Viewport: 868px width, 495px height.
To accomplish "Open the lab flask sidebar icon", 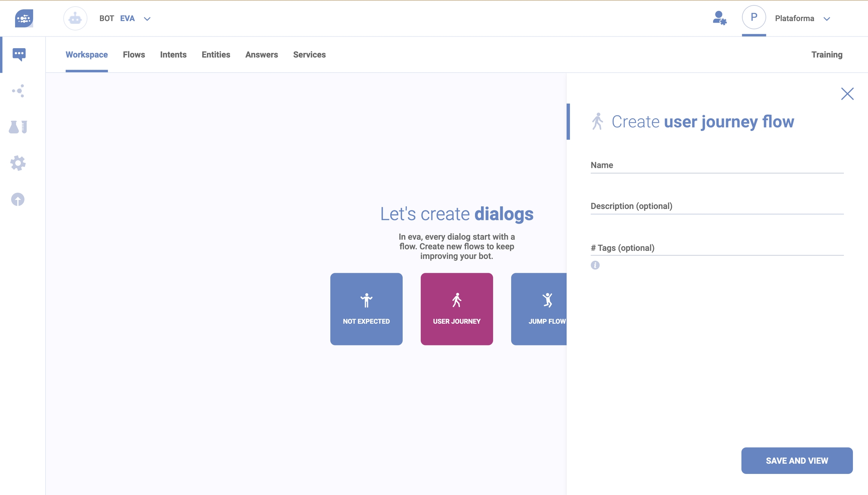I will coord(18,127).
